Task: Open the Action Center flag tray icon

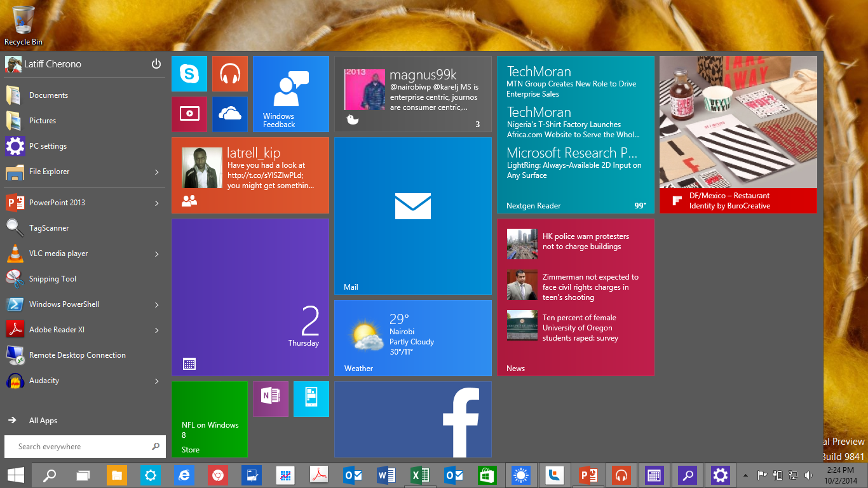Action: point(762,475)
